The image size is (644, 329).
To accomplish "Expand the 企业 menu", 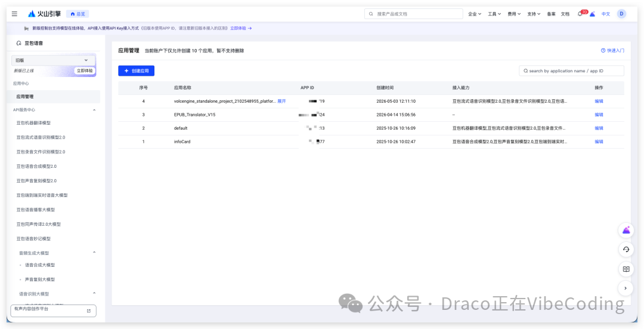I will click(x=475, y=14).
